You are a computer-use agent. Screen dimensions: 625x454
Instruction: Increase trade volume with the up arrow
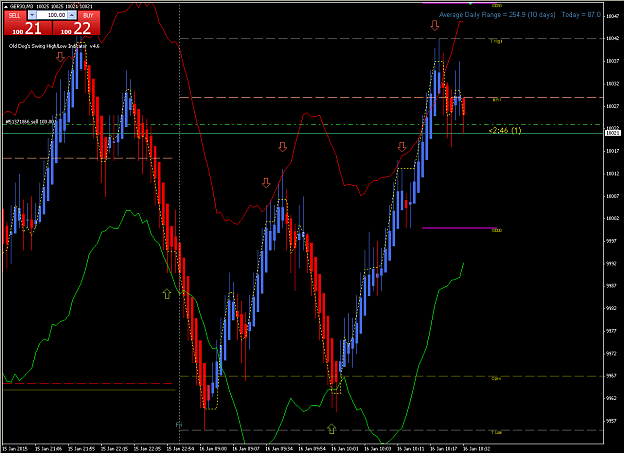click(72, 15)
